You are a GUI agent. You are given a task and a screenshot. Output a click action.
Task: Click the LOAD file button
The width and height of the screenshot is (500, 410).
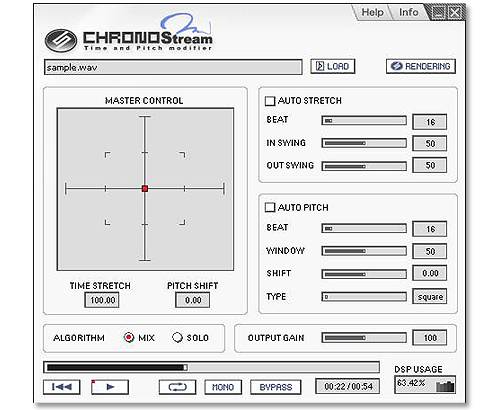coord(333,66)
